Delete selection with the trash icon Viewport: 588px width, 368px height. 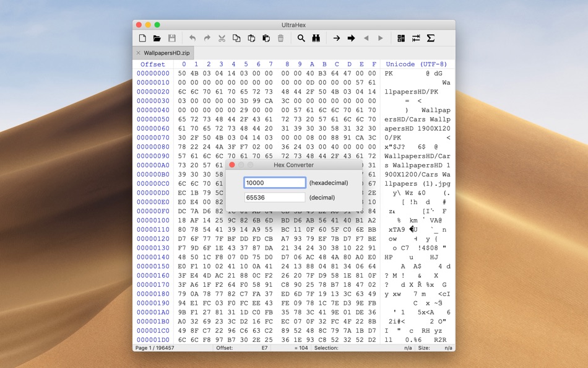[280, 38]
